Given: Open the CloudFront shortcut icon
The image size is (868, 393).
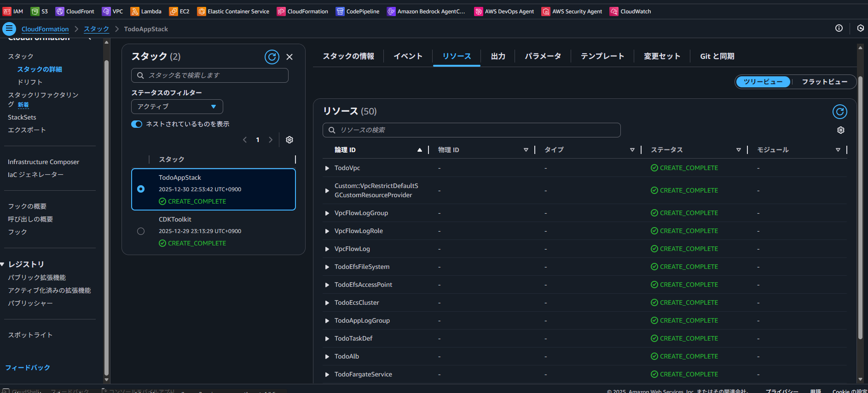Looking at the screenshot, I should point(60,11).
